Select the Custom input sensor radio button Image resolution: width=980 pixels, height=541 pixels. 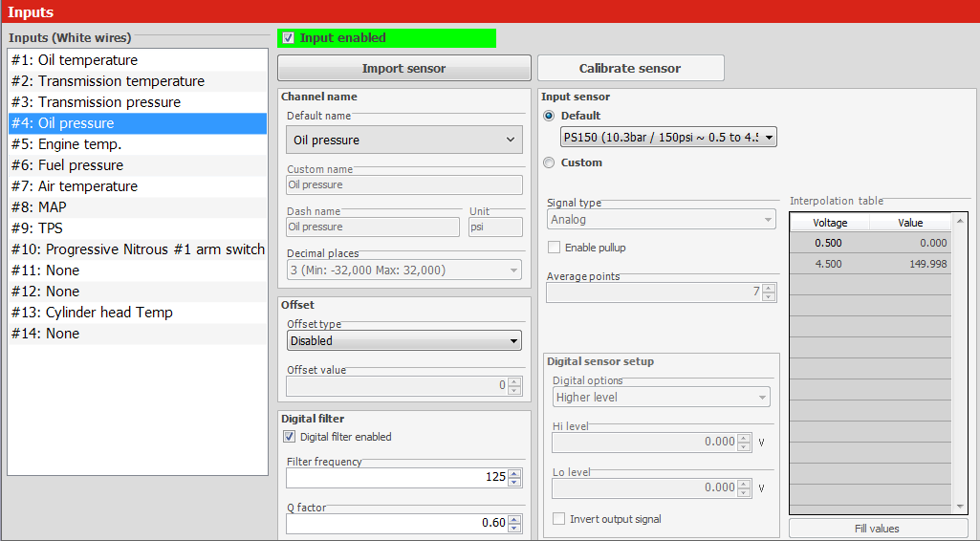(x=549, y=162)
